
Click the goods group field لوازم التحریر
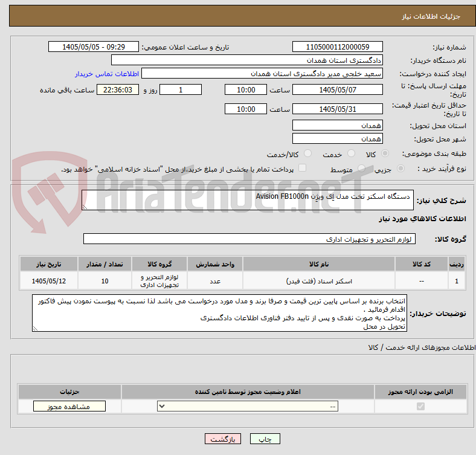click(x=249, y=239)
